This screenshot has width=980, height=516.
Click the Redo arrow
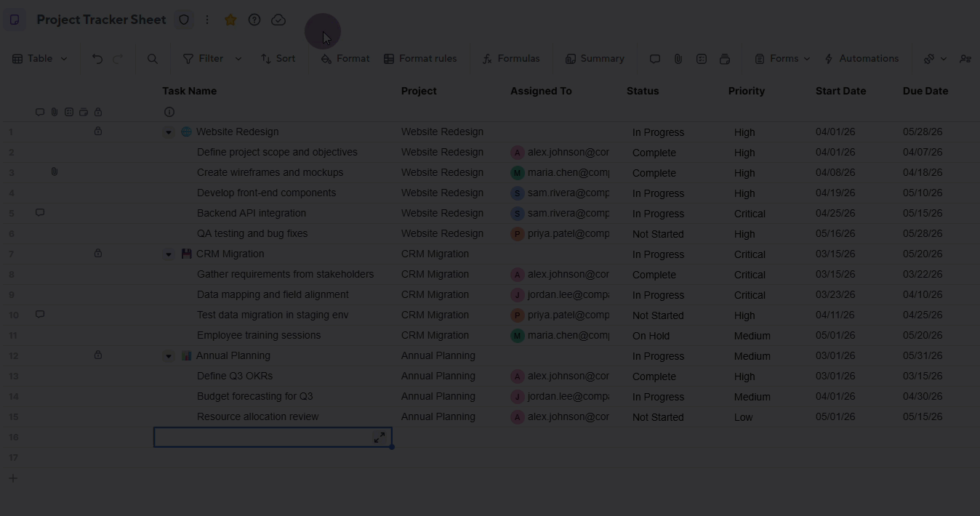(118, 59)
